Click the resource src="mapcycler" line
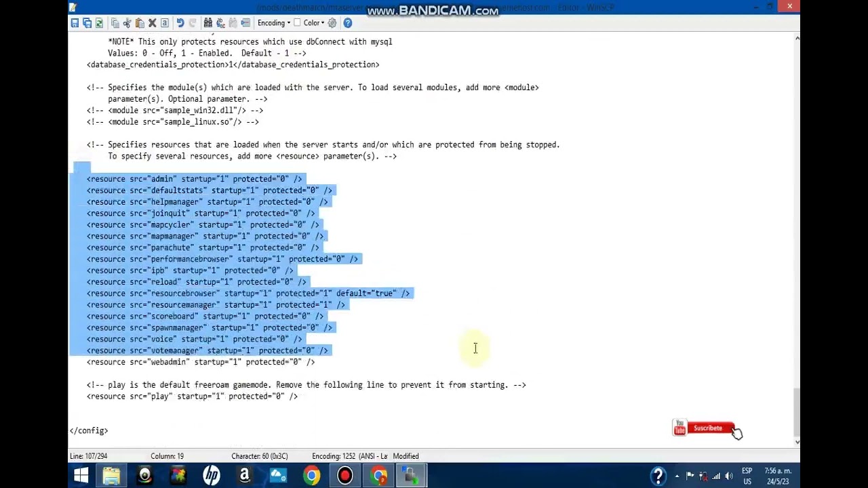 [203, 225]
